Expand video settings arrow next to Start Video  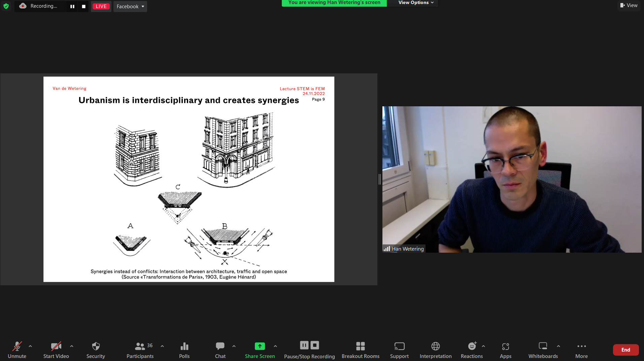(x=72, y=346)
